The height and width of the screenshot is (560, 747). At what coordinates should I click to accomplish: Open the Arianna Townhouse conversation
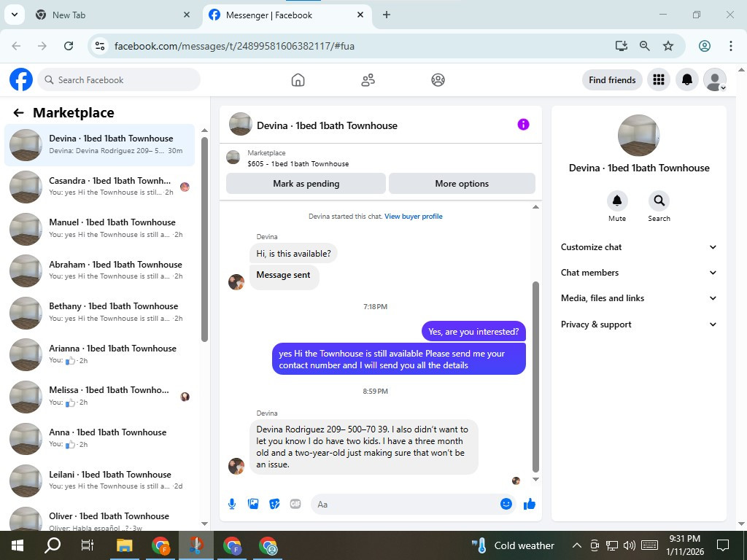coord(99,354)
